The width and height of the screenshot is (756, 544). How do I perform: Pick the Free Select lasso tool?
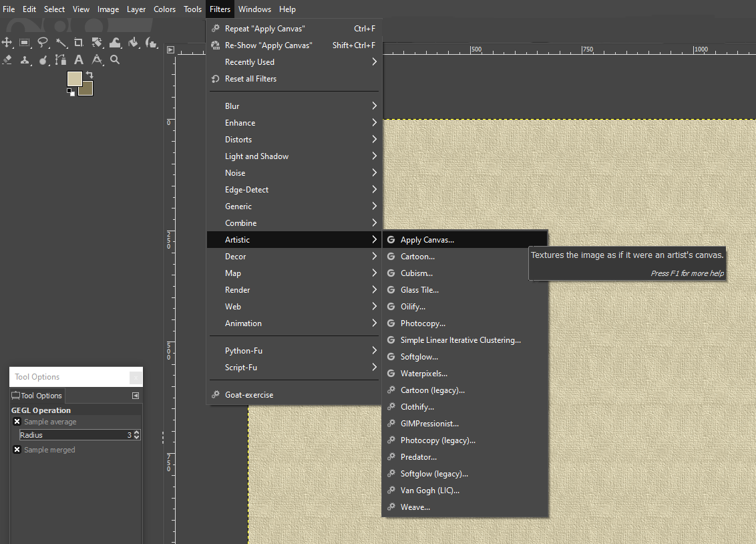[x=43, y=43]
